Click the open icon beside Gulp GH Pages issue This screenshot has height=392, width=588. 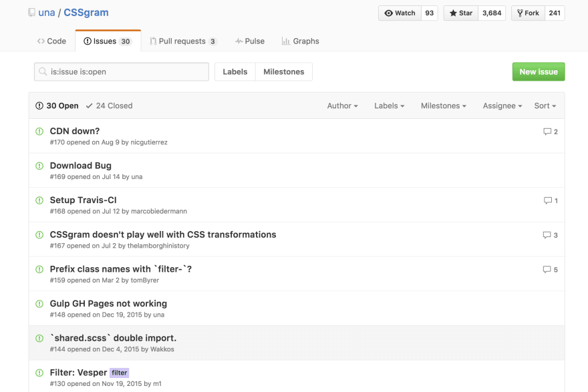coord(39,304)
